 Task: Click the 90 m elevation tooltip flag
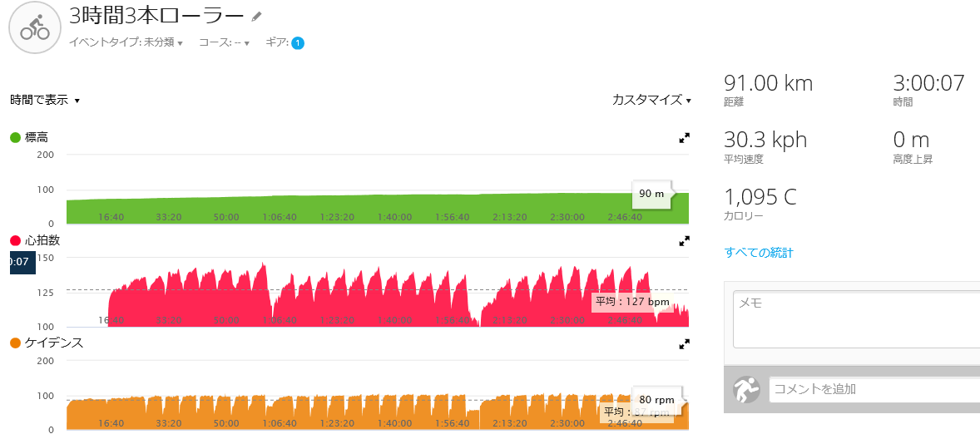(653, 194)
